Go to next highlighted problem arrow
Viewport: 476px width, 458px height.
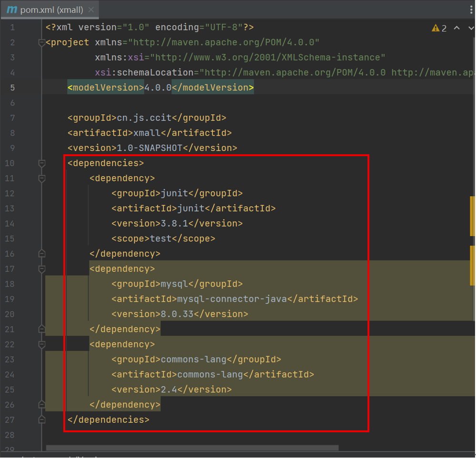click(x=471, y=28)
